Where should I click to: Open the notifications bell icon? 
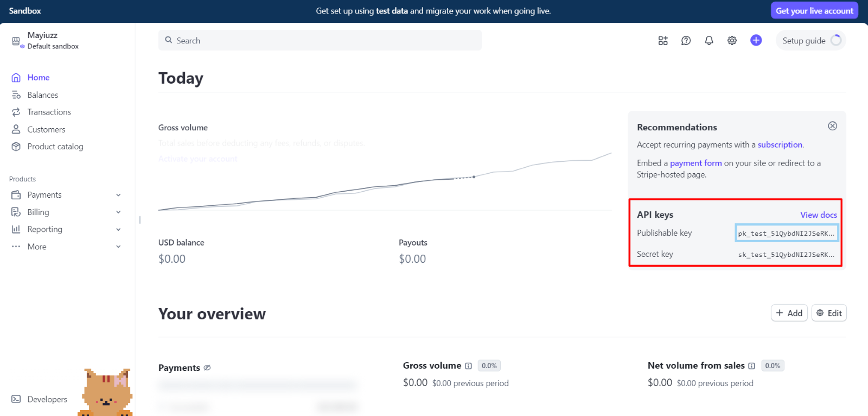(709, 41)
